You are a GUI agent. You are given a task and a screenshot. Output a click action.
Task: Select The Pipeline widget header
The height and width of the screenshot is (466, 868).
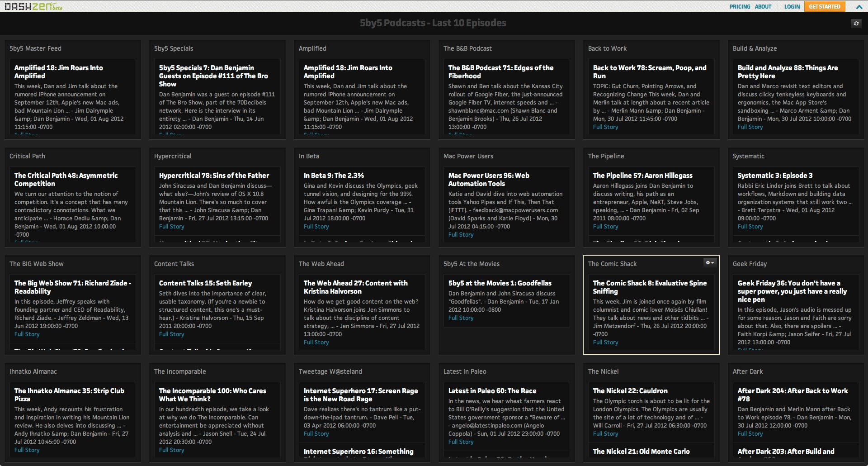606,156
